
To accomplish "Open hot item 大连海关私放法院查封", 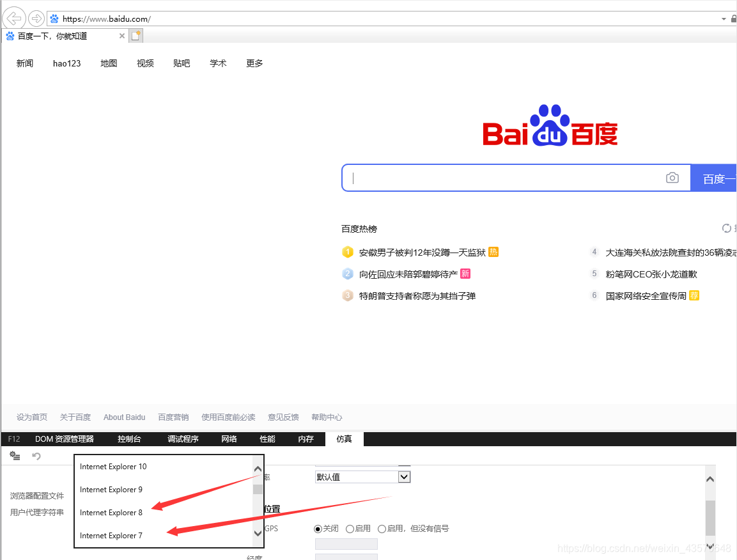I will (x=671, y=253).
